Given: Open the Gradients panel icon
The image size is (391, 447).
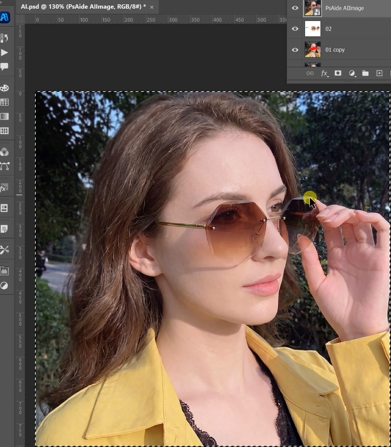Looking at the screenshot, I should (4, 116).
